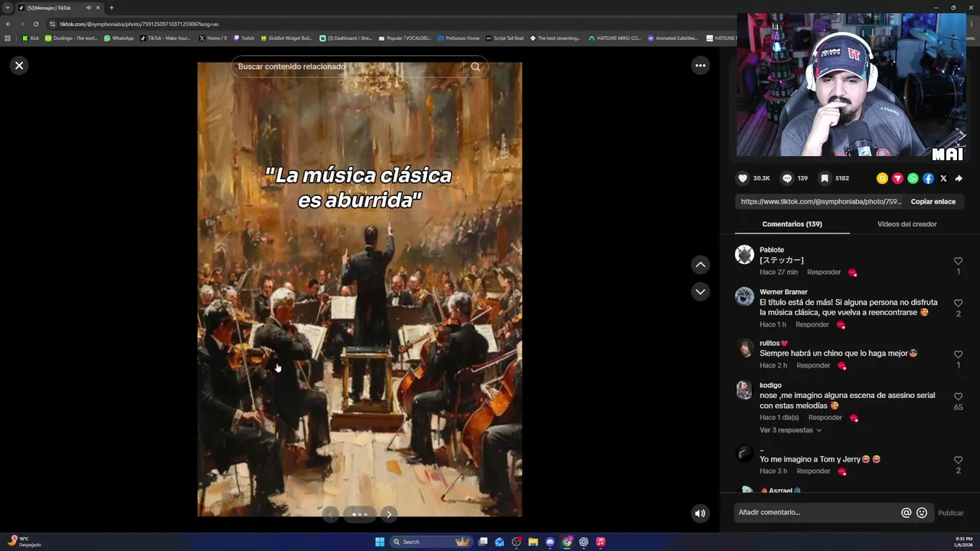Go to the previous post with the up chevron
The image size is (980, 551).
(700, 264)
